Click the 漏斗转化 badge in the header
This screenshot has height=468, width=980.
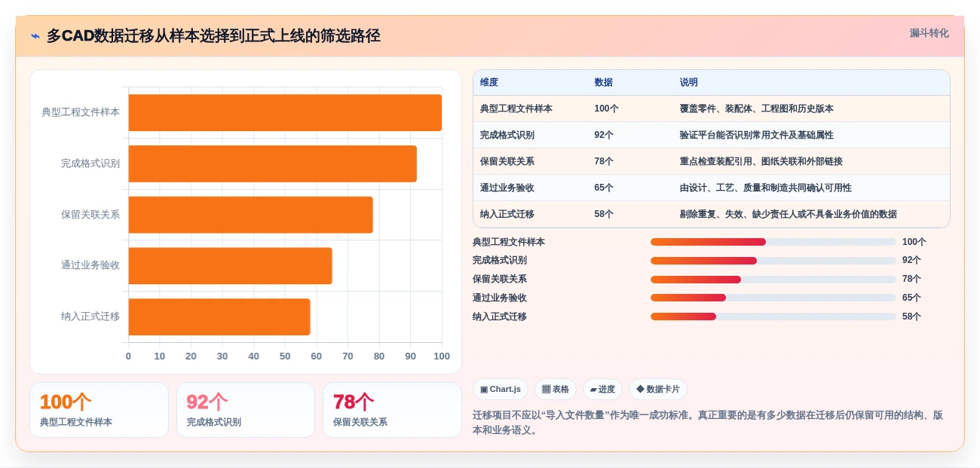[929, 33]
